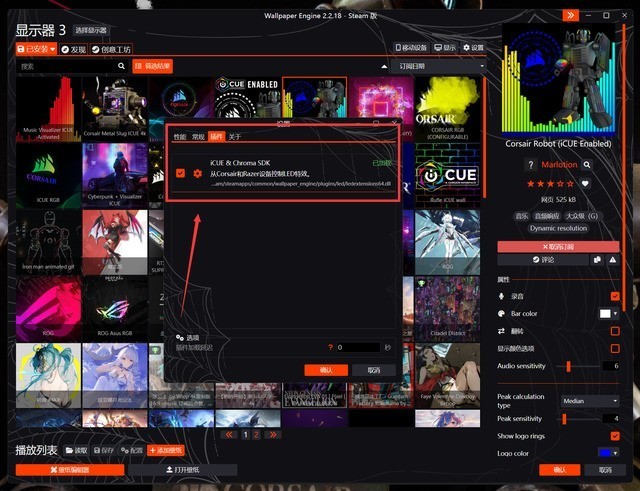Click 添加壁纸 add wallpaper button
Screen dimensions: 640x491
pyautogui.click(x=166, y=450)
